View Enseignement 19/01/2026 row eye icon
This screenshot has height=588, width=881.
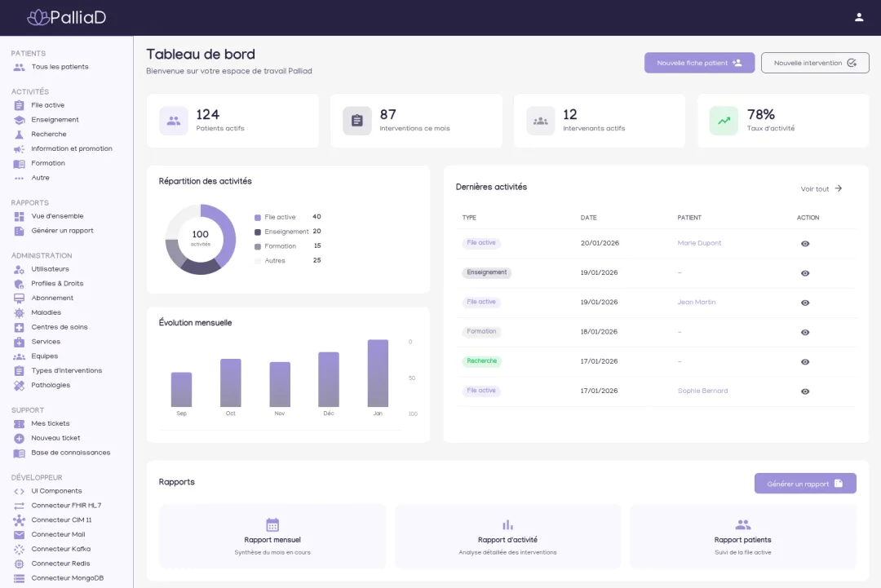pos(804,273)
